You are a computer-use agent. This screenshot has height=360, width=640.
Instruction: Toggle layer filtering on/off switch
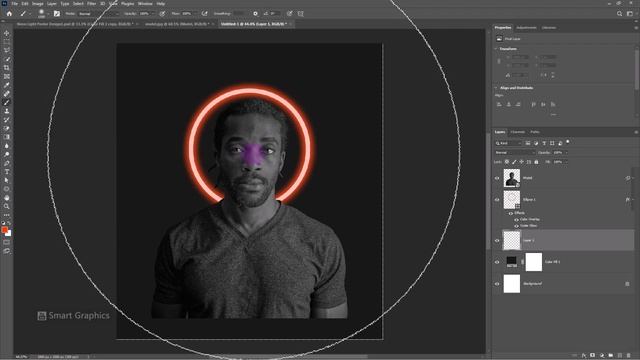tap(568, 142)
